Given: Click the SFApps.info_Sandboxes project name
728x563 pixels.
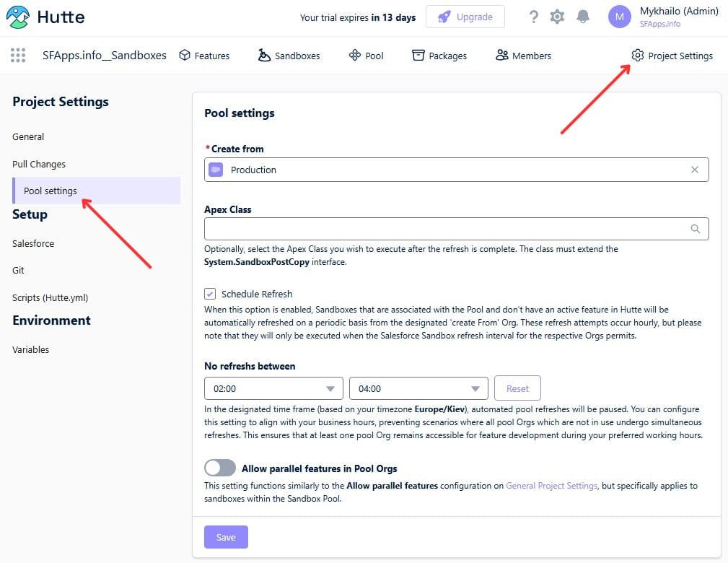Looking at the screenshot, I should pos(105,56).
